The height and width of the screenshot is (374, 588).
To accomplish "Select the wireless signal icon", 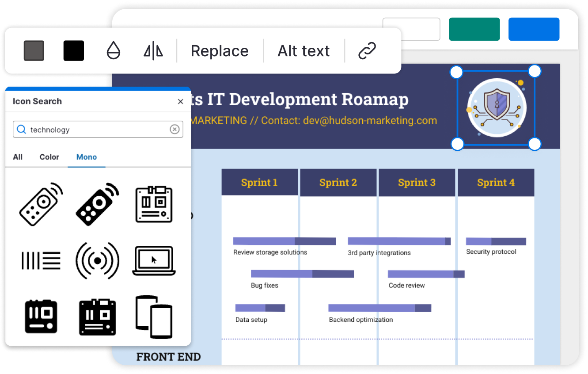I will 97,260.
